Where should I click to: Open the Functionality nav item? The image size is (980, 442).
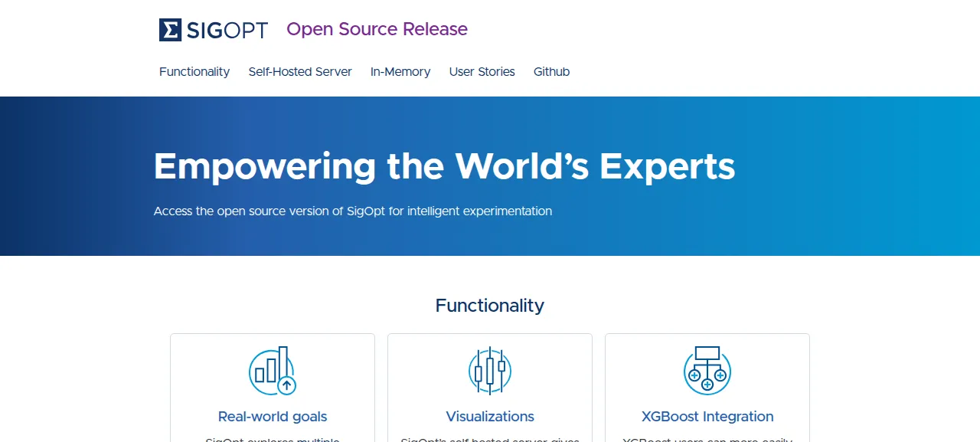pos(194,72)
